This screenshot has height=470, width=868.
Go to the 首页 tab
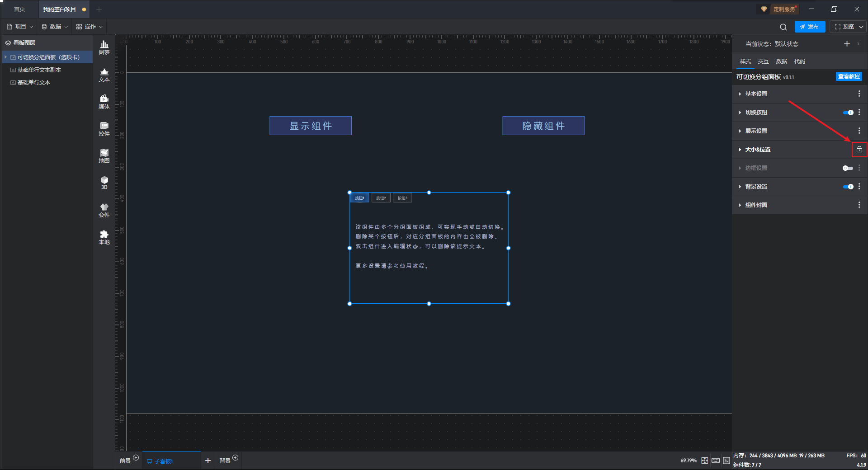(19, 9)
